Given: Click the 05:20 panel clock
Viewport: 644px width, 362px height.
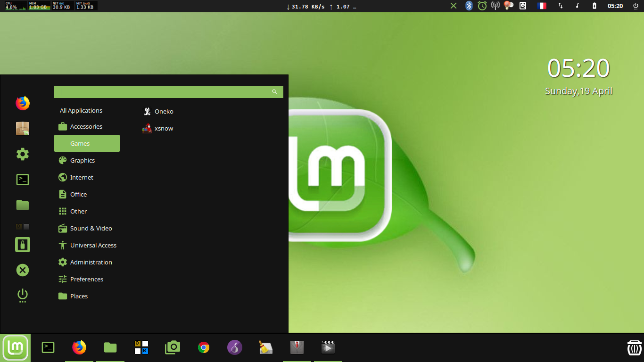Looking at the screenshot, I should click(615, 6).
